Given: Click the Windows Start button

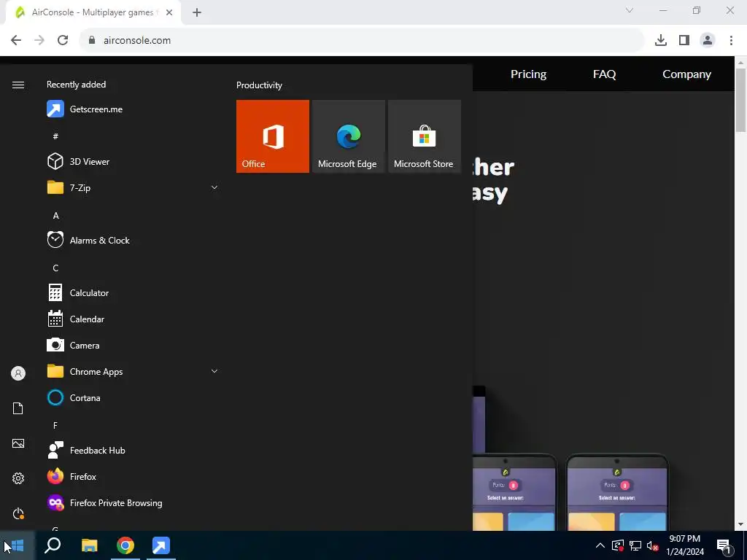Looking at the screenshot, I should point(18,545).
